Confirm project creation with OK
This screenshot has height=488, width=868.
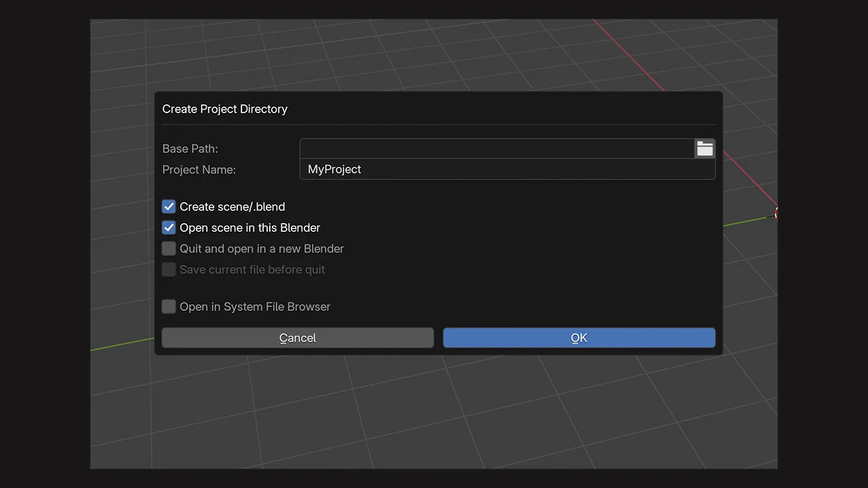[x=578, y=338]
